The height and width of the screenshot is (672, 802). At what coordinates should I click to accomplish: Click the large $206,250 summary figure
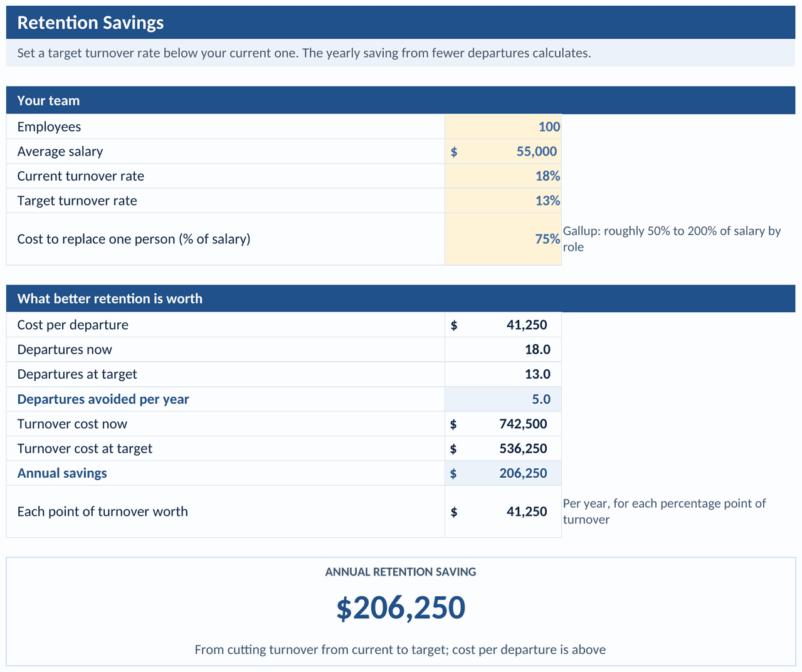coord(401,608)
